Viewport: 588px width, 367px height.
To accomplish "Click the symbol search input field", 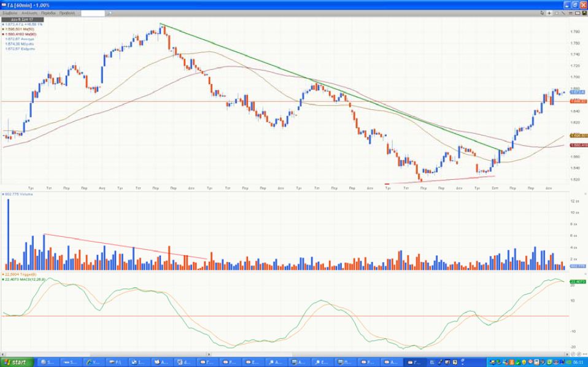I will click(97, 12).
